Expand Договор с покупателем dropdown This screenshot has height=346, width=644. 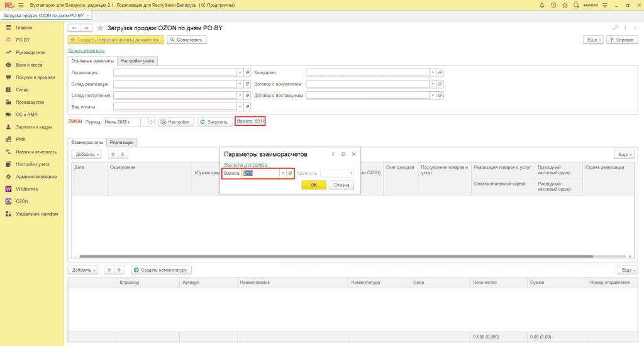pos(433,84)
